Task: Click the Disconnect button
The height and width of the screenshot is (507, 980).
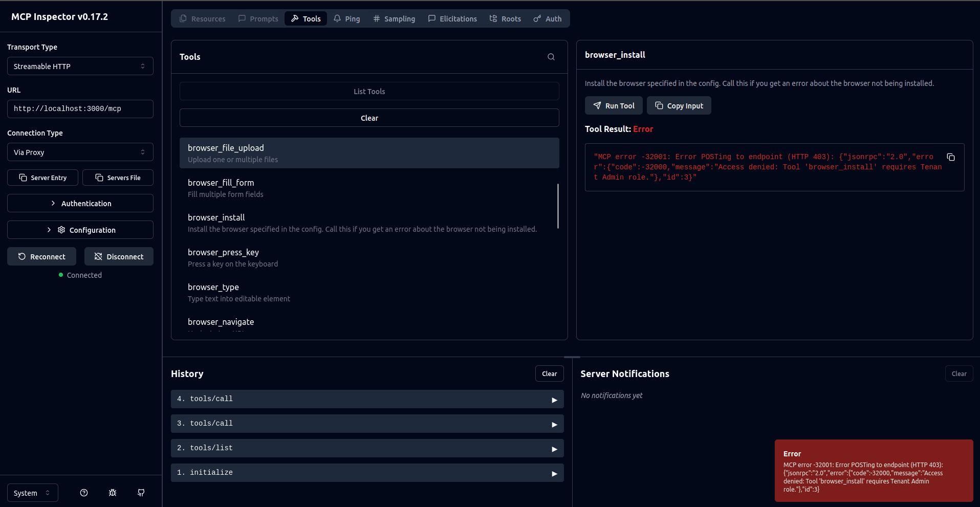Action: coord(119,256)
